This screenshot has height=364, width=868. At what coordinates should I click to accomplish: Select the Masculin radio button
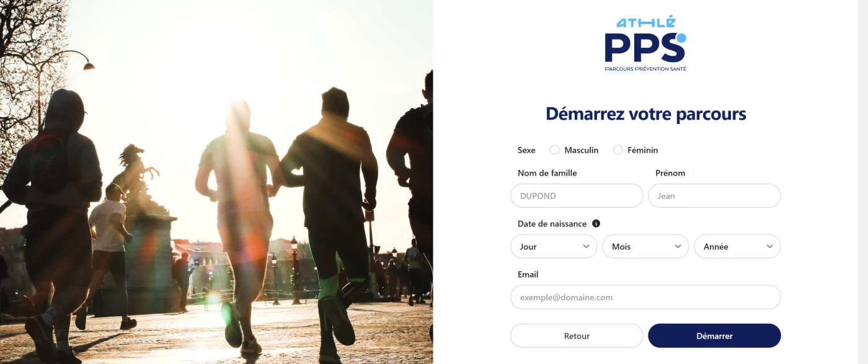pyautogui.click(x=555, y=150)
